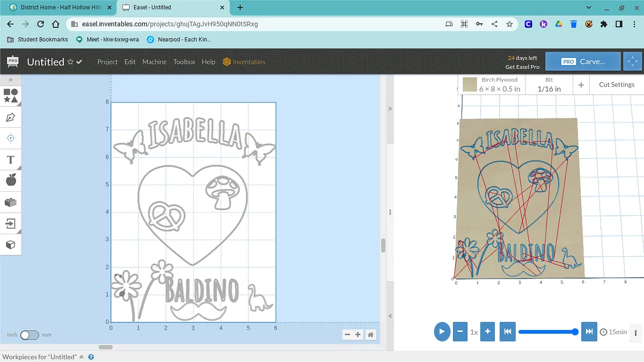644x362 pixels.
Task: Reload the page
Action: click(40, 24)
